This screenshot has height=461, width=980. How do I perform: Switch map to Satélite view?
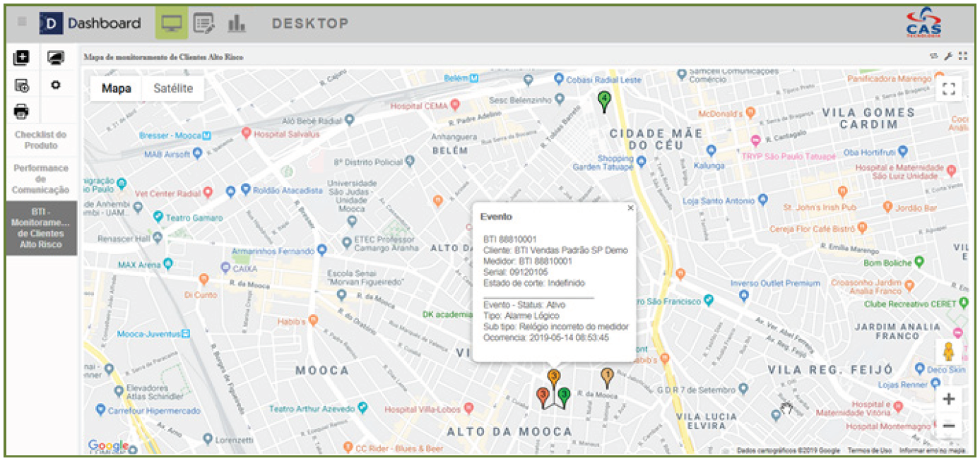(x=173, y=89)
